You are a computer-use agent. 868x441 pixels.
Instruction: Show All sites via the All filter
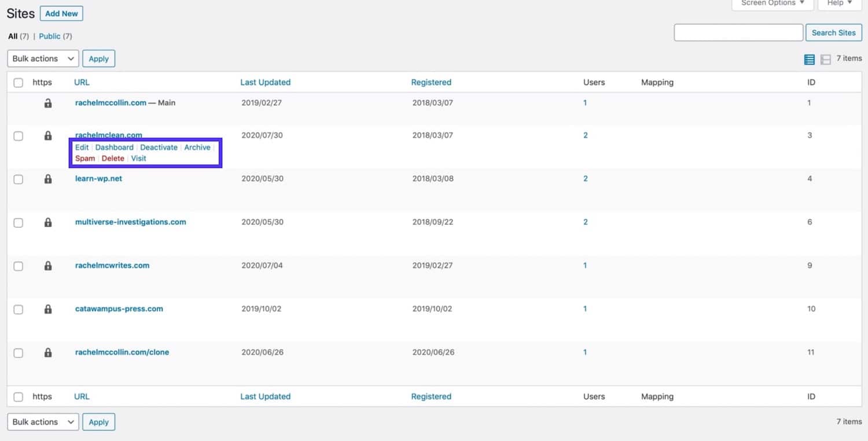(x=12, y=36)
